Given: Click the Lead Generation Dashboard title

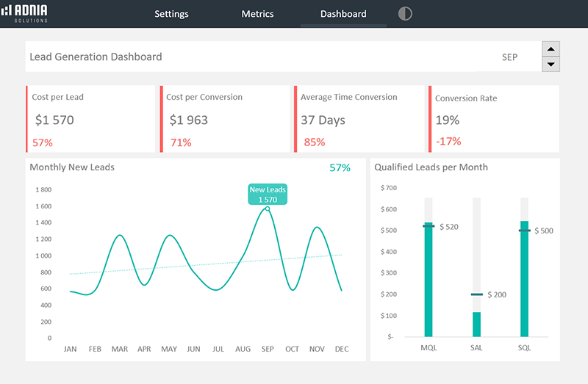Looking at the screenshot, I should 96,57.
